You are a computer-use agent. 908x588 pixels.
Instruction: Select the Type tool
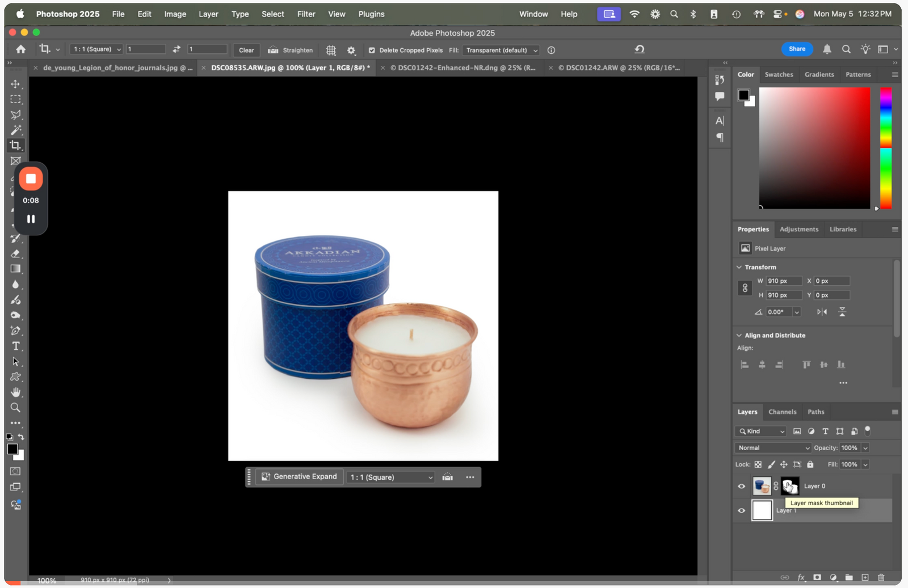click(16, 346)
